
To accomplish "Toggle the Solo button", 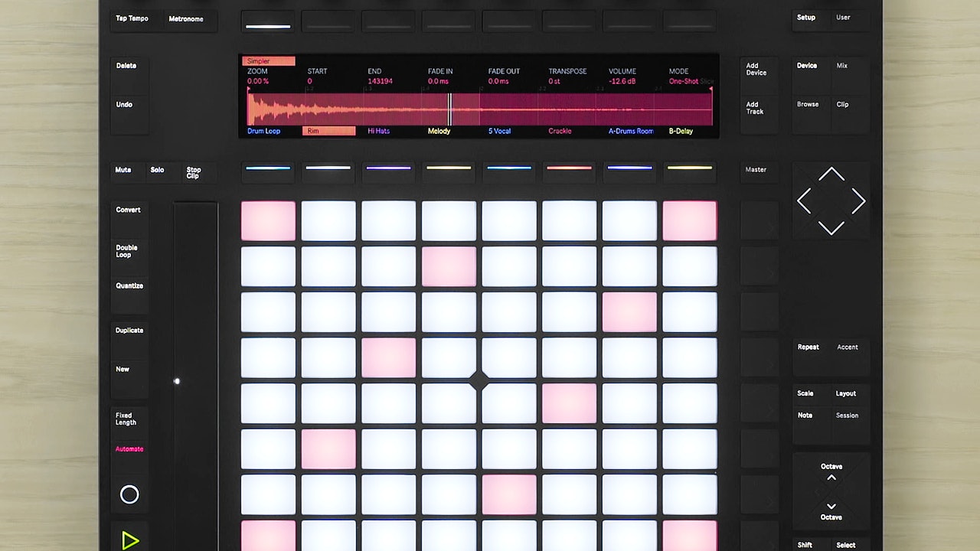I will [157, 170].
